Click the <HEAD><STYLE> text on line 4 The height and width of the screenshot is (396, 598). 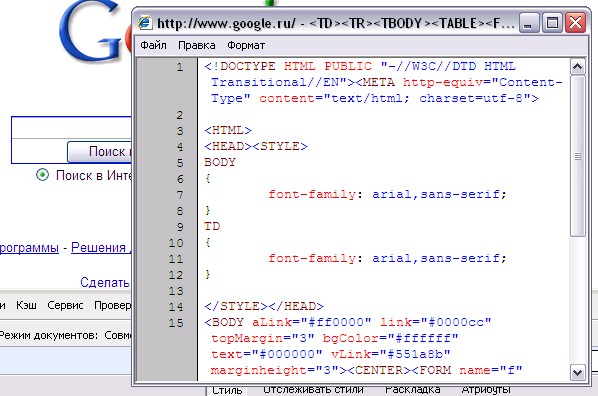tap(256, 146)
